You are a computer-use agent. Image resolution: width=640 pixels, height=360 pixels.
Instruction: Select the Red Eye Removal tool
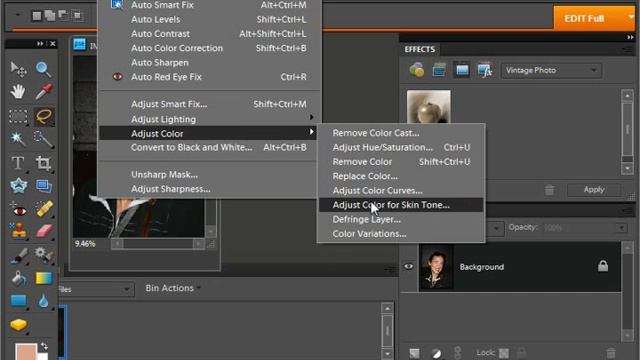[18, 209]
